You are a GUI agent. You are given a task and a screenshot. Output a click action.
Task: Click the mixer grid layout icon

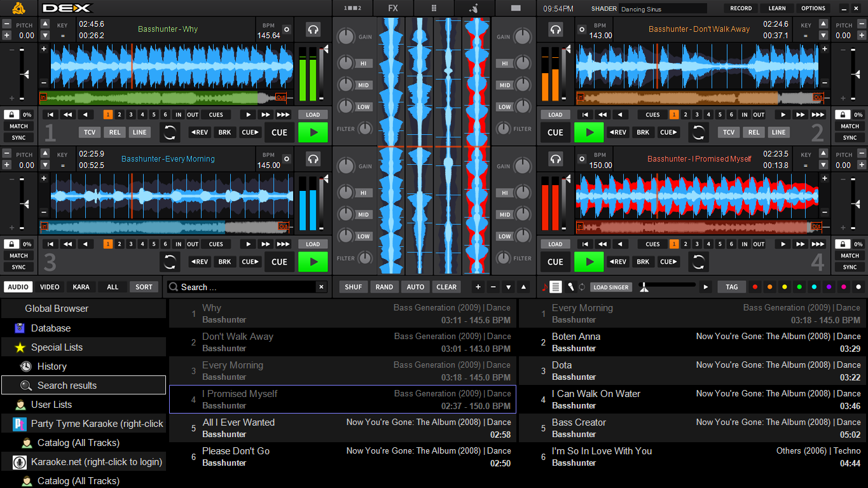[x=434, y=8]
